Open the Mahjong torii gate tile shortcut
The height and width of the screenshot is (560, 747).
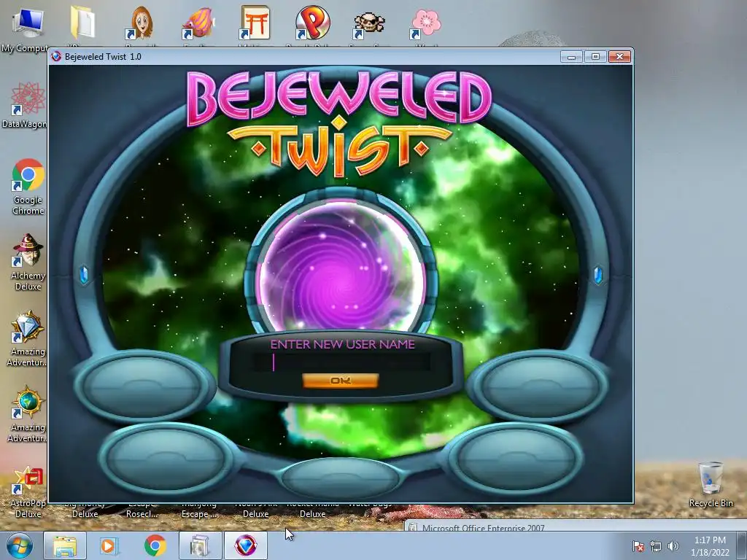[255, 23]
